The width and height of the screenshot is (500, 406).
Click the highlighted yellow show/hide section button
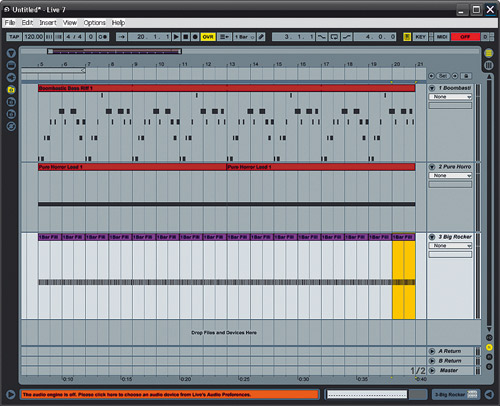(x=489, y=347)
